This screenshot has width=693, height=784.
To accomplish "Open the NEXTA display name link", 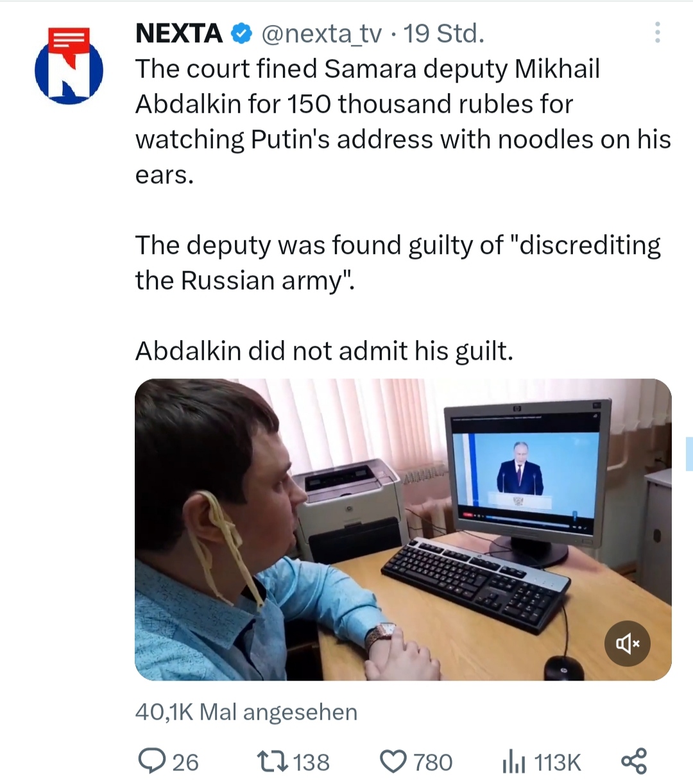I will click(x=179, y=33).
